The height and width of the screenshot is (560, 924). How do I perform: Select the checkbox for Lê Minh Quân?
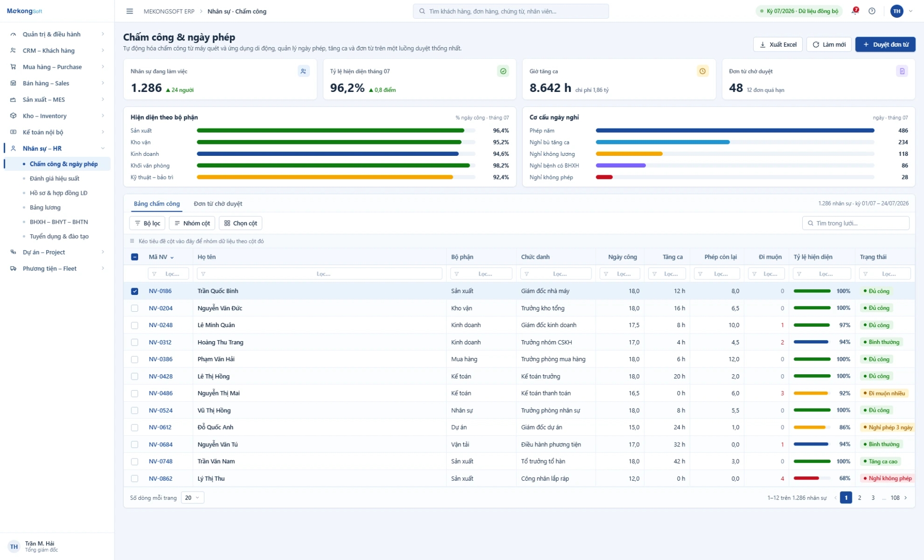pos(135,325)
